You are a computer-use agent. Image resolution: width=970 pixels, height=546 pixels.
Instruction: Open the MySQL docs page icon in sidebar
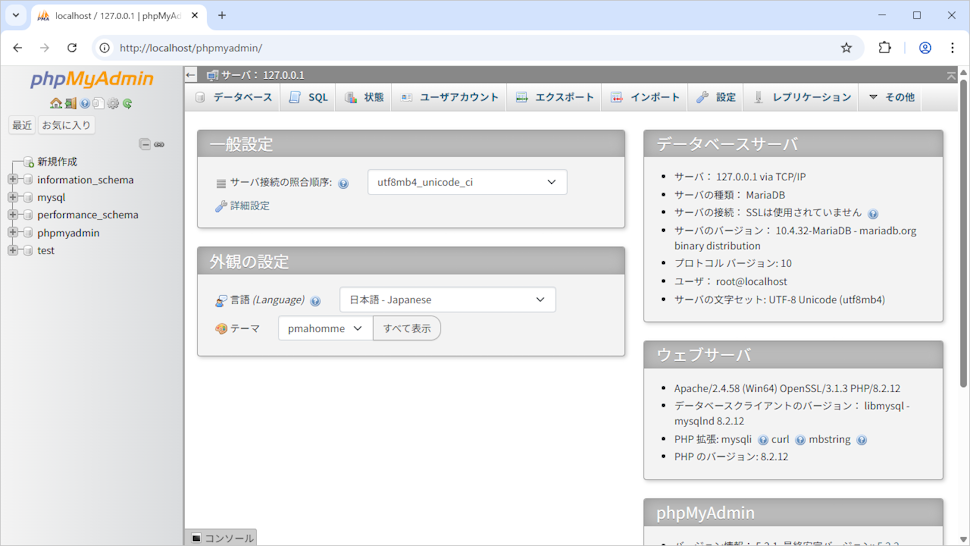98,103
